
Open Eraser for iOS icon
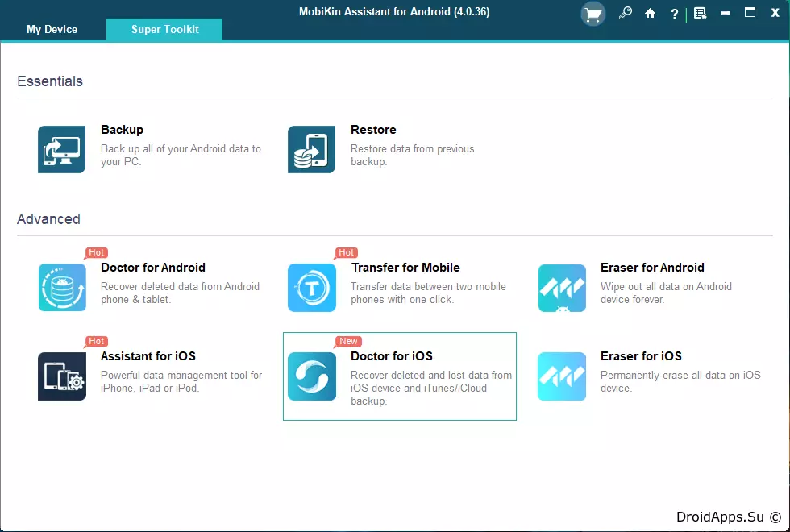[562, 376]
